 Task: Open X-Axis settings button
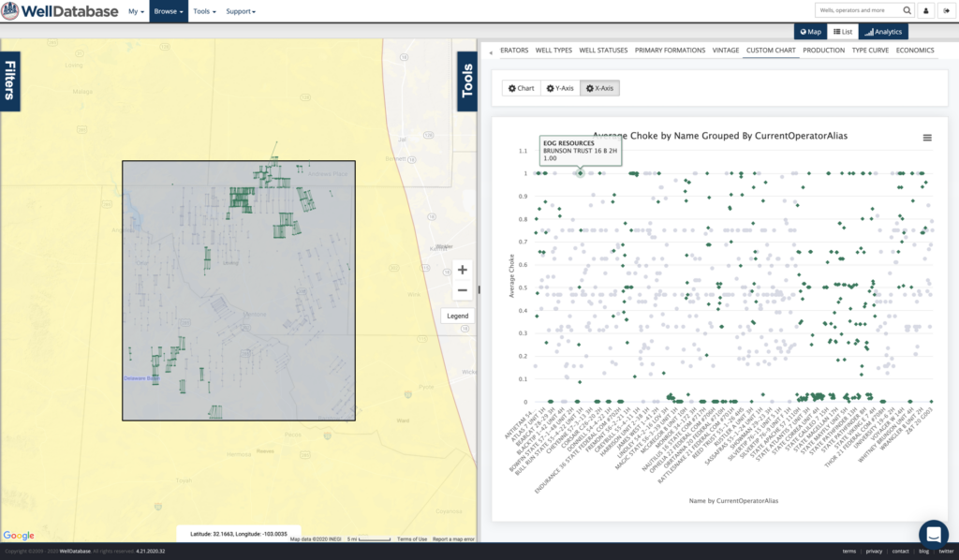coord(599,88)
